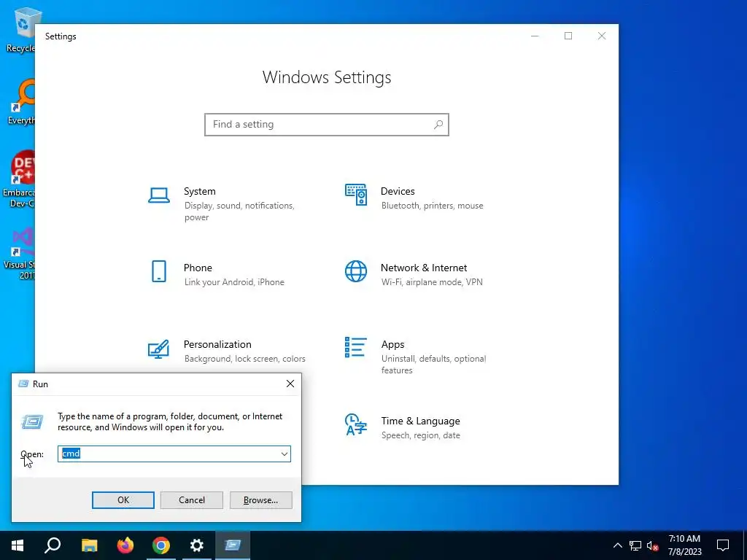747x560 pixels.
Task: Open the Time & Language icon
Action: (356, 424)
